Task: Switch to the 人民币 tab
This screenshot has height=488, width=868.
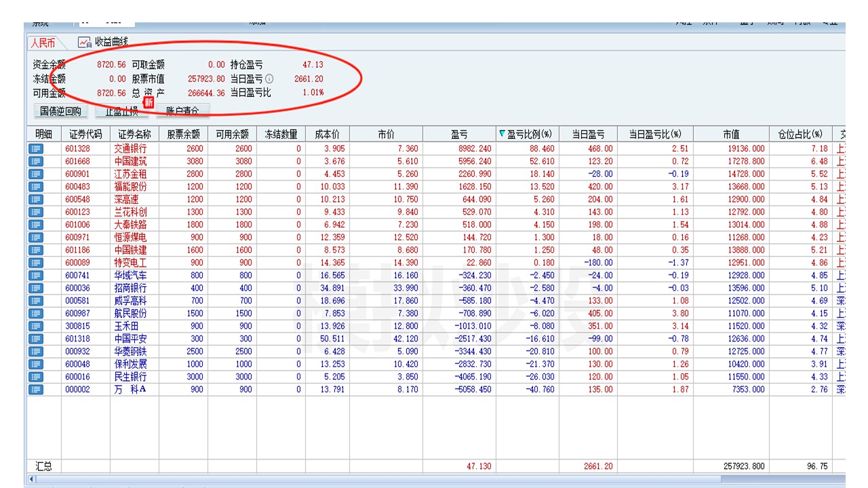Action: click(42, 43)
